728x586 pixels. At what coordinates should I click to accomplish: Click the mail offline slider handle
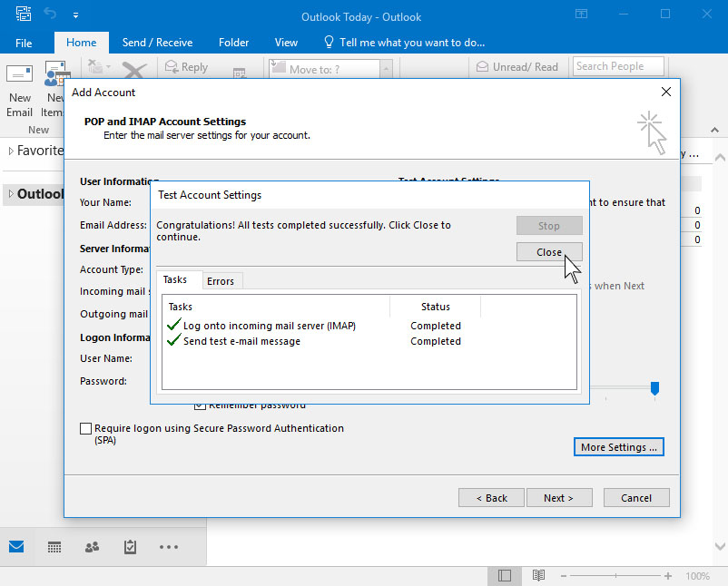point(654,388)
